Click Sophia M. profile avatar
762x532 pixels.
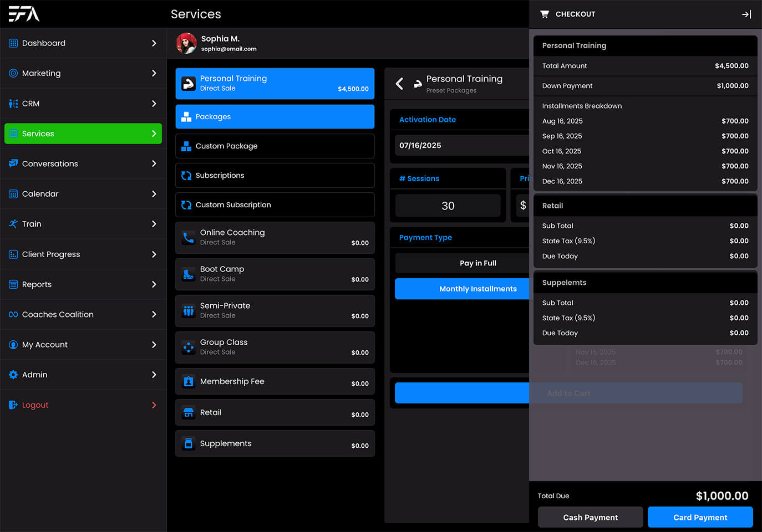point(186,43)
